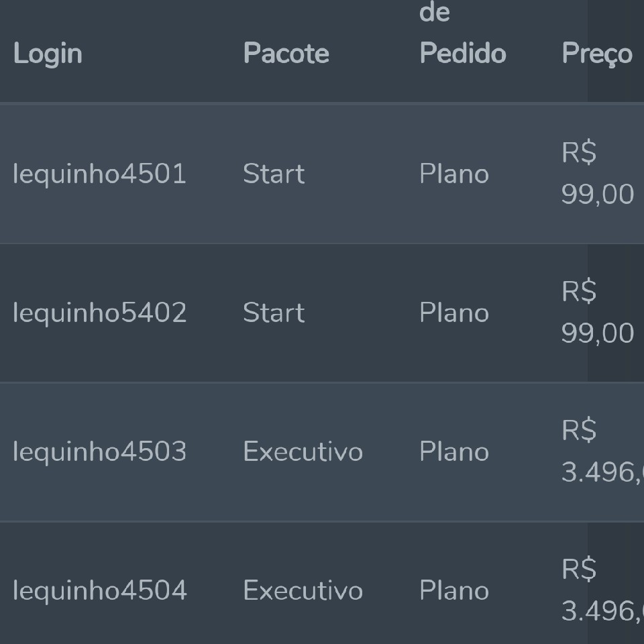This screenshot has height=644, width=644.
Task: Select login lequinho4503
Action: (x=100, y=451)
